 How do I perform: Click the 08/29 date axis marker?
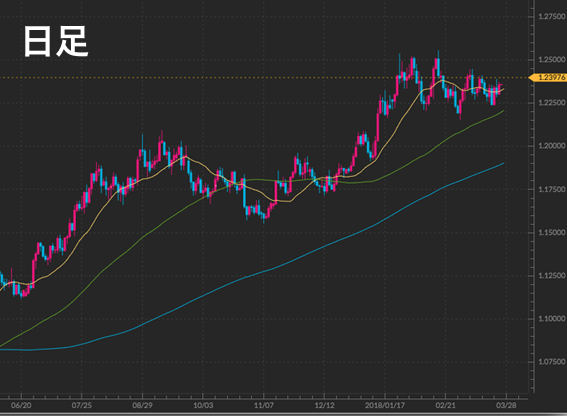(x=142, y=405)
